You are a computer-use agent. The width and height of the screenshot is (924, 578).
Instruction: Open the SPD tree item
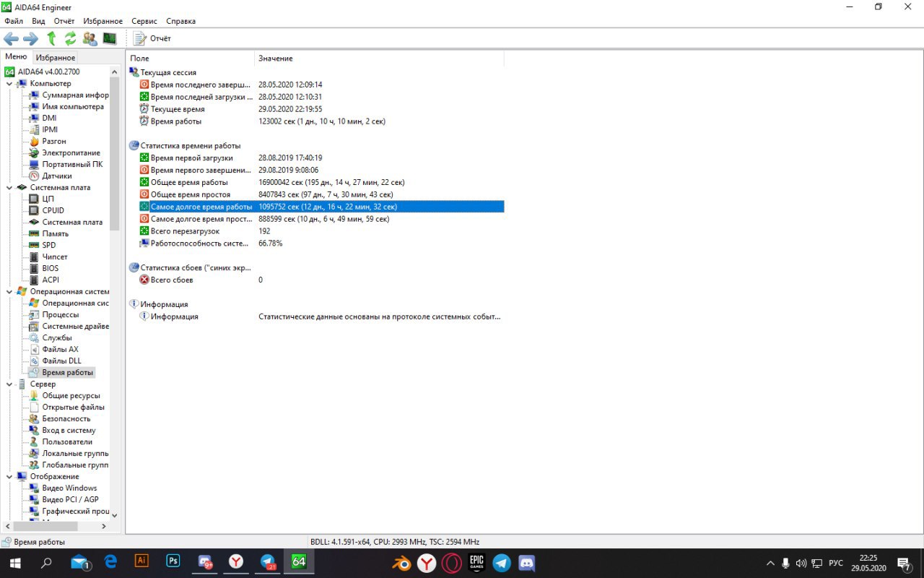coord(43,246)
